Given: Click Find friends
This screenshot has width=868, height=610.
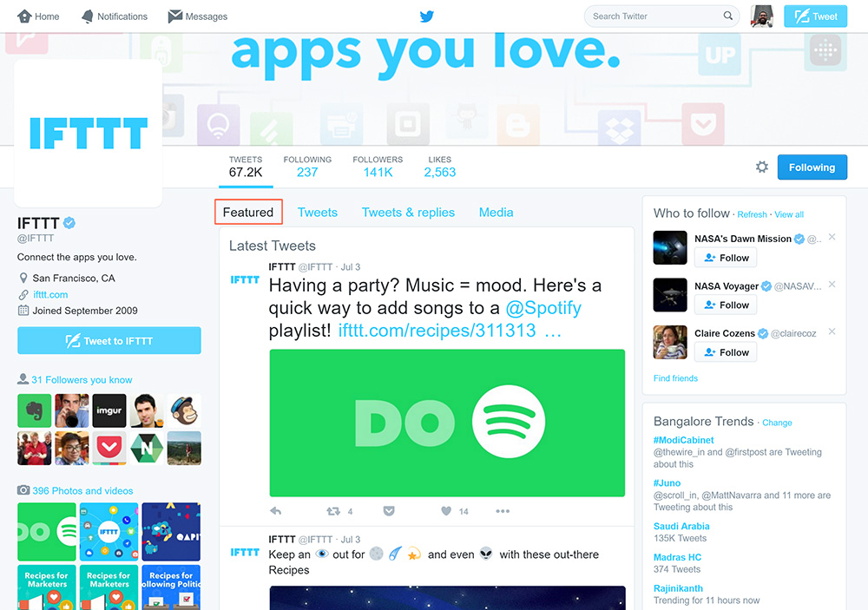Looking at the screenshot, I should (x=675, y=378).
